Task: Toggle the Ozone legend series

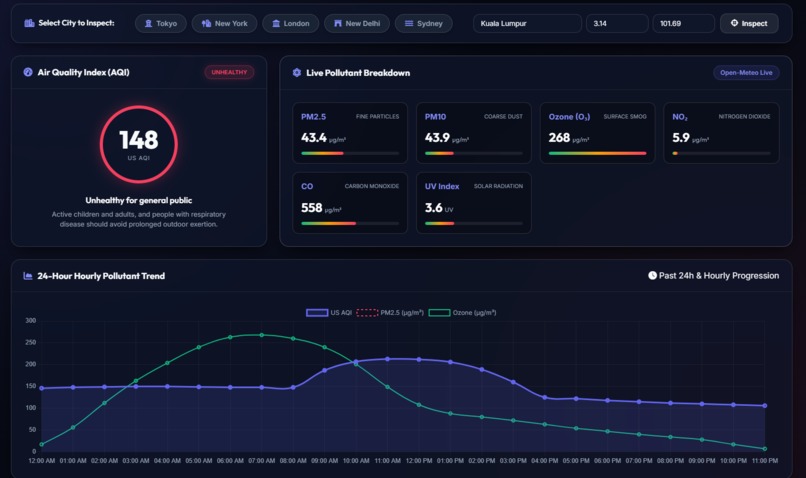Action: tap(463, 312)
